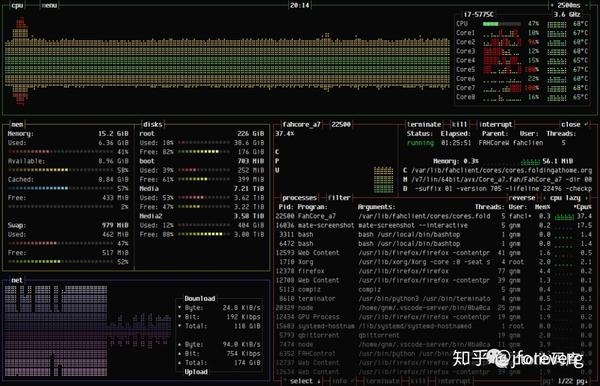The image size is (600, 386).
Task: Open the menu in the top bar
Action: click(49, 5)
